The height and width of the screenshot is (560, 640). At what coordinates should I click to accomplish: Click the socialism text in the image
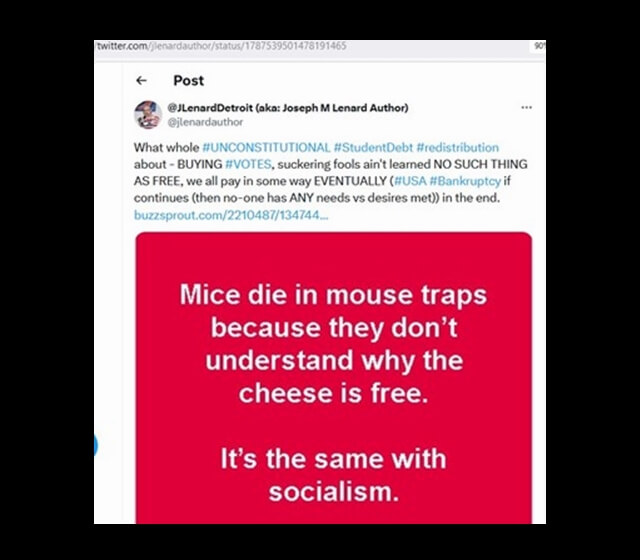(x=333, y=492)
